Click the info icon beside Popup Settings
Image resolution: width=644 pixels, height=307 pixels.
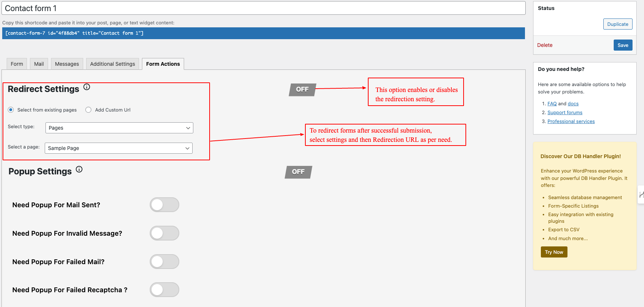79,169
